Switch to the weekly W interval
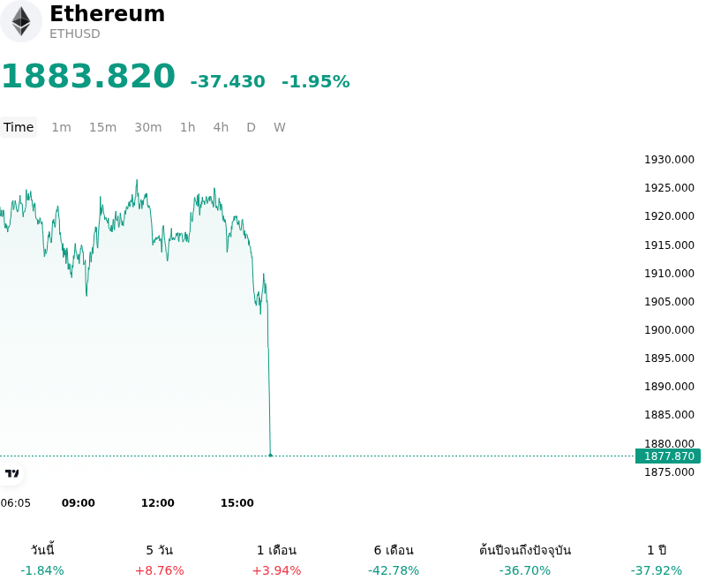The image size is (706, 588). coord(279,127)
